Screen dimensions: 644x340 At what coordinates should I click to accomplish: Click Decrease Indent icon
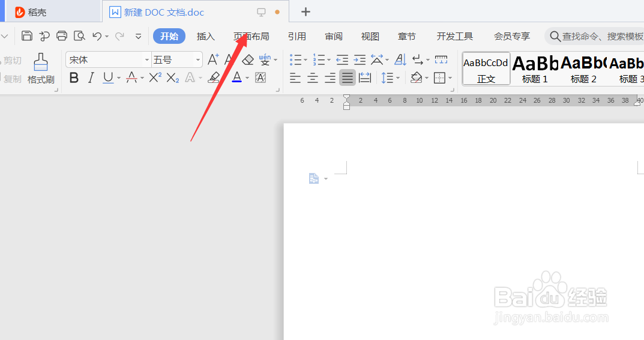(x=342, y=60)
